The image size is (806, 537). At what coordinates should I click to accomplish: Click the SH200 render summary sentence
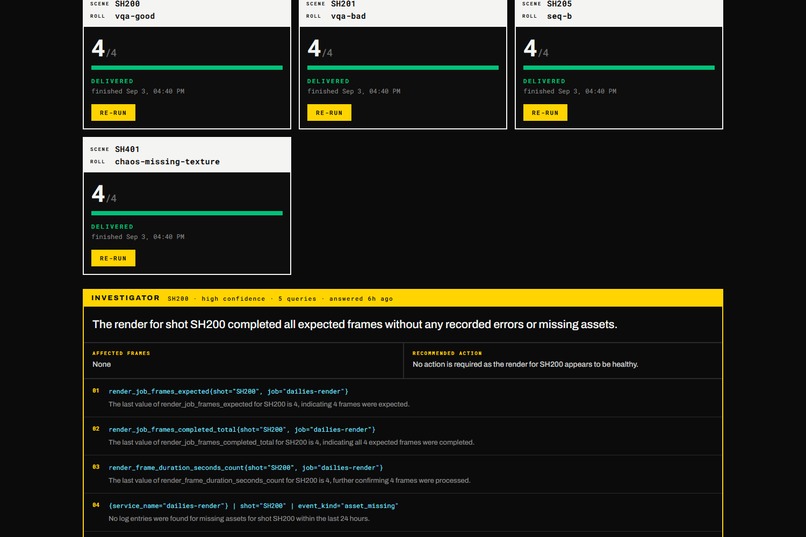[x=355, y=324]
